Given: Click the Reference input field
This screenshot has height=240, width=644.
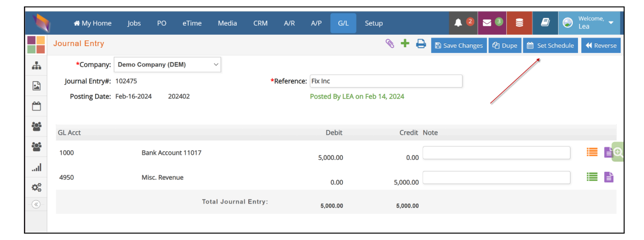Looking at the screenshot, I should [386, 81].
